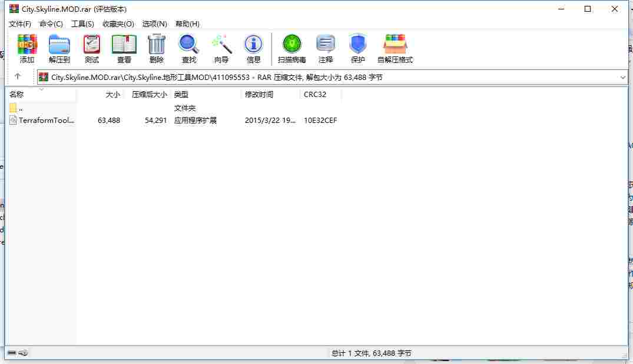
Task: Maximize the WinRAR window
Action: (588, 9)
